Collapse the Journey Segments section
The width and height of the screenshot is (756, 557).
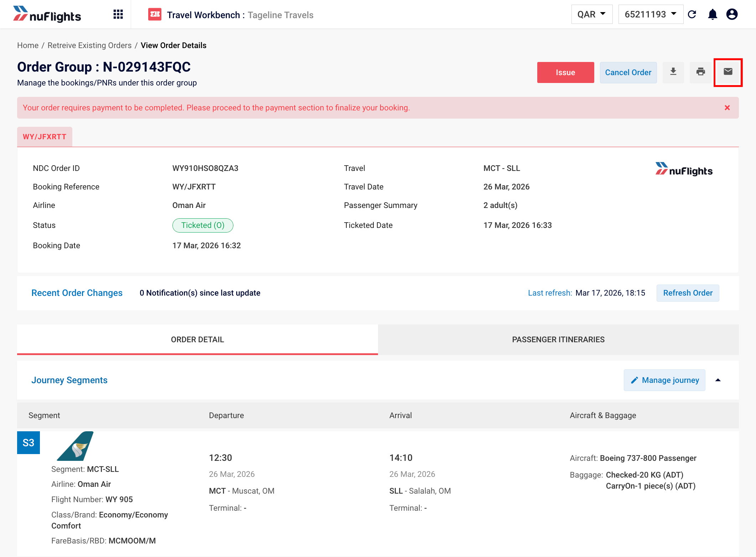(x=718, y=380)
